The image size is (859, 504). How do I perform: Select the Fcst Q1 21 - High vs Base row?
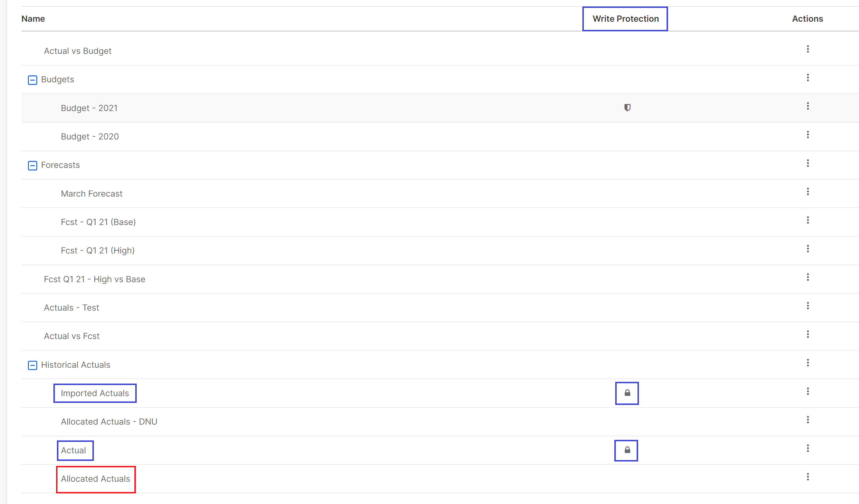click(x=94, y=279)
